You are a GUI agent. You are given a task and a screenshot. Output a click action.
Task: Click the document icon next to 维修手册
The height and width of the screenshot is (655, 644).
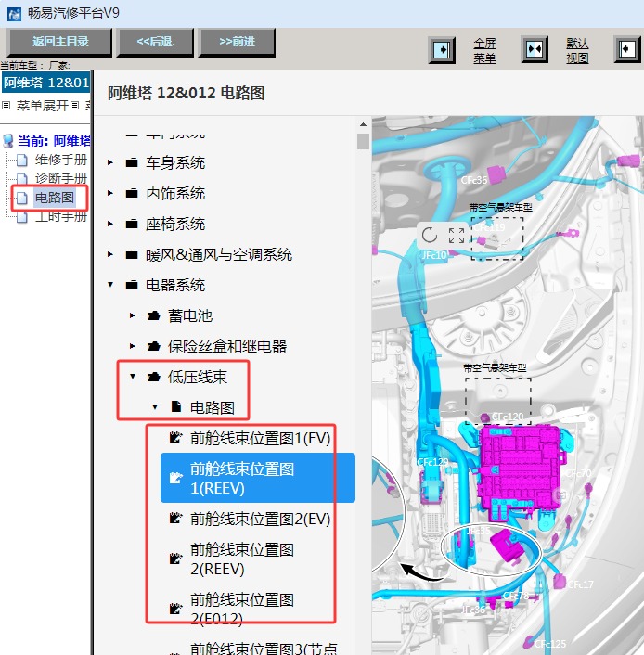[x=21, y=160]
